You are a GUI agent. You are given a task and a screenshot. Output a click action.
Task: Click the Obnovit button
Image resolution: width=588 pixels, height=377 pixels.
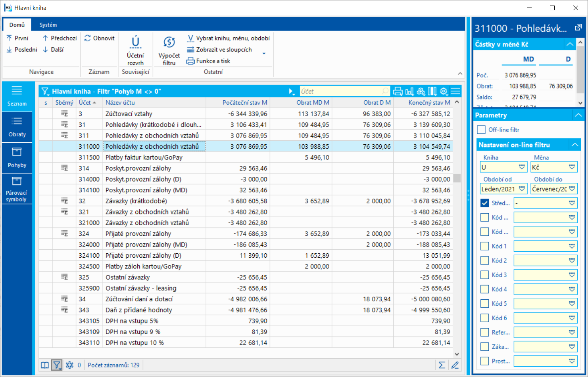pos(100,38)
